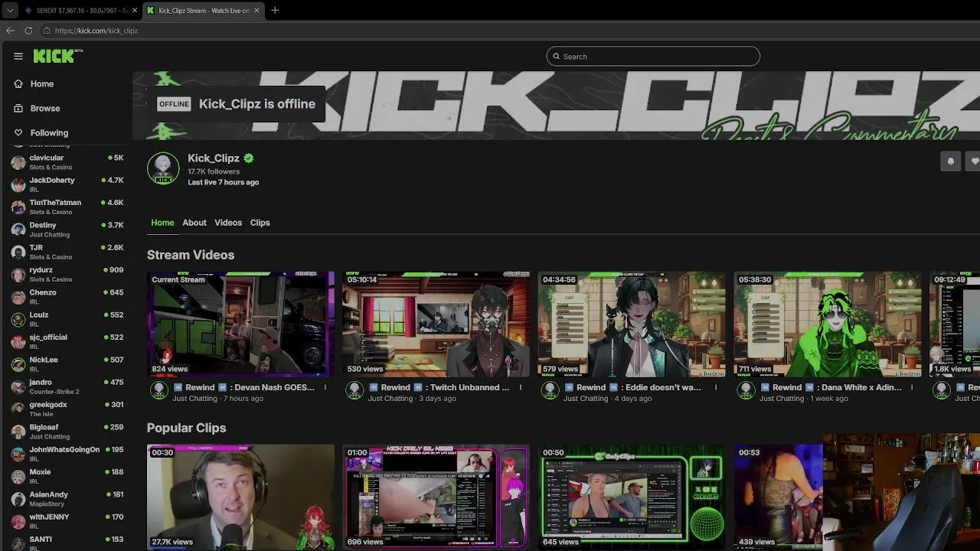Open options menu for Eddie doesn't video
Image resolution: width=980 pixels, height=551 pixels.
click(x=716, y=387)
